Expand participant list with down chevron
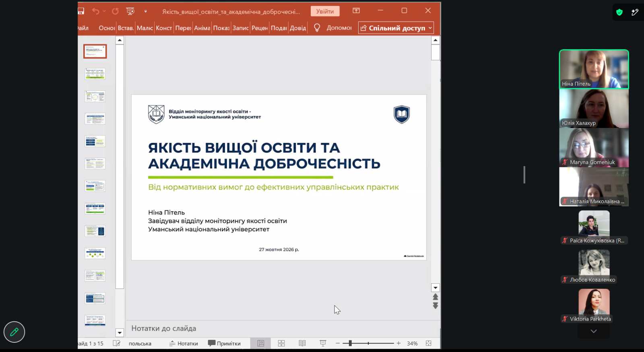 [x=594, y=331]
